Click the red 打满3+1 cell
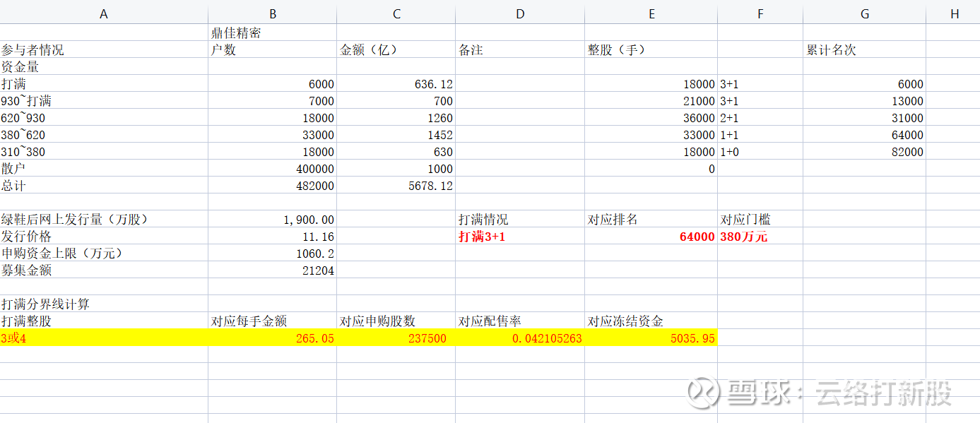 pyautogui.click(x=520, y=236)
